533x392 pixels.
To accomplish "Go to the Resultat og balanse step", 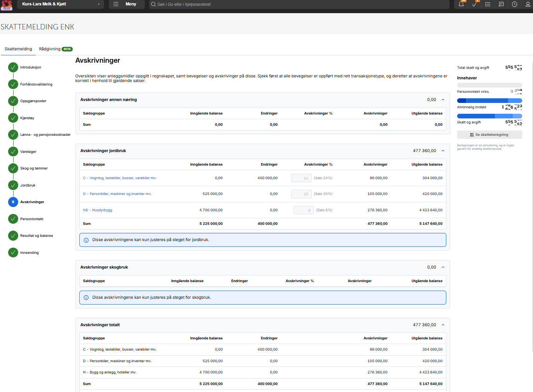I will pos(37,236).
